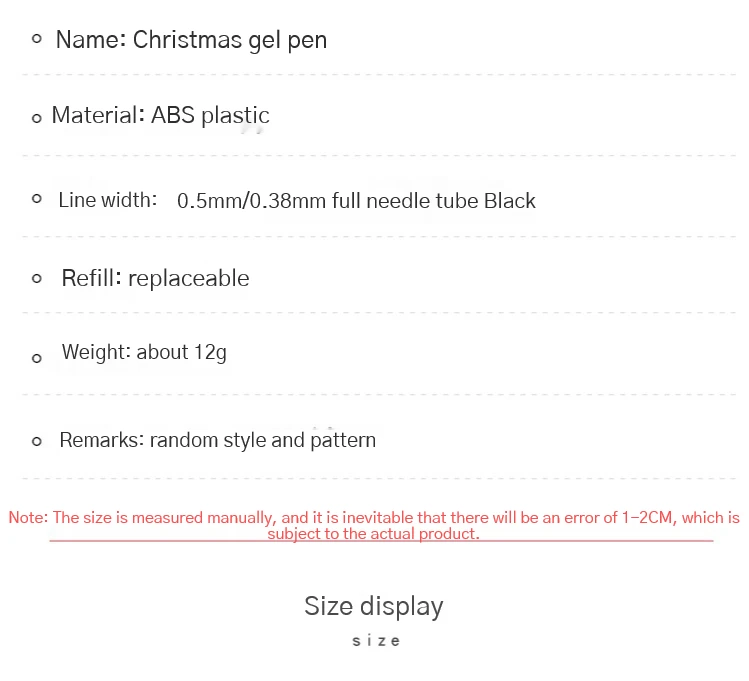Click the red measurement error note
Viewport: 749px width, 681px height.
pos(374,524)
